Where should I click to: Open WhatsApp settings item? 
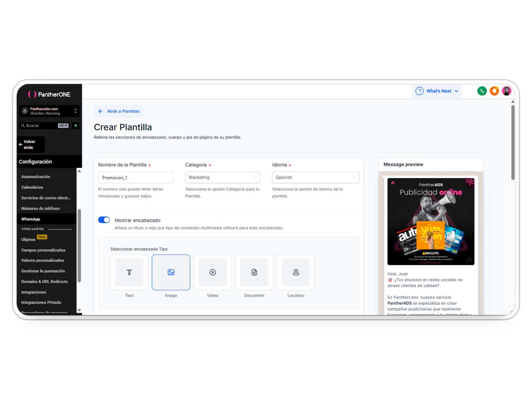click(x=30, y=219)
